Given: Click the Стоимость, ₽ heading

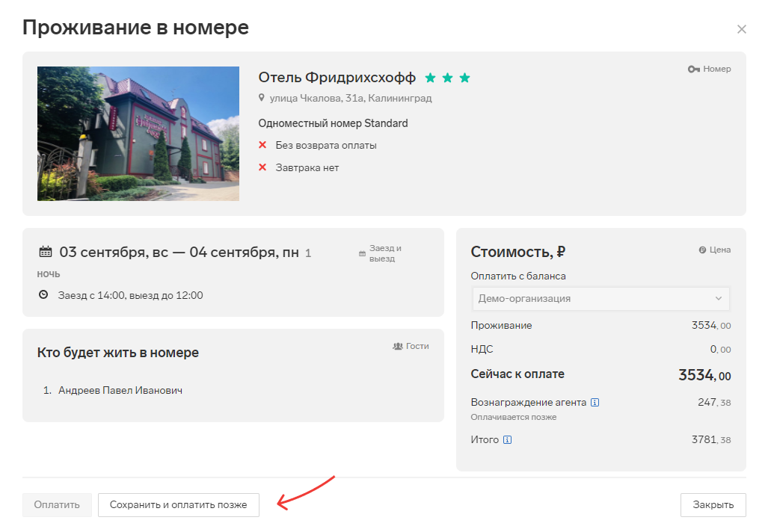Looking at the screenshot, I should (x=517, y=252).
